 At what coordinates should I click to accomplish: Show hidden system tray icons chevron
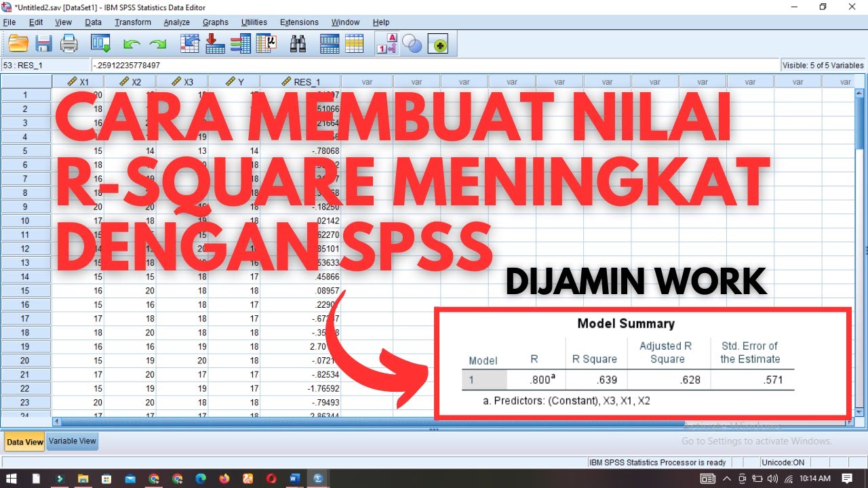(x=727, y=479)
